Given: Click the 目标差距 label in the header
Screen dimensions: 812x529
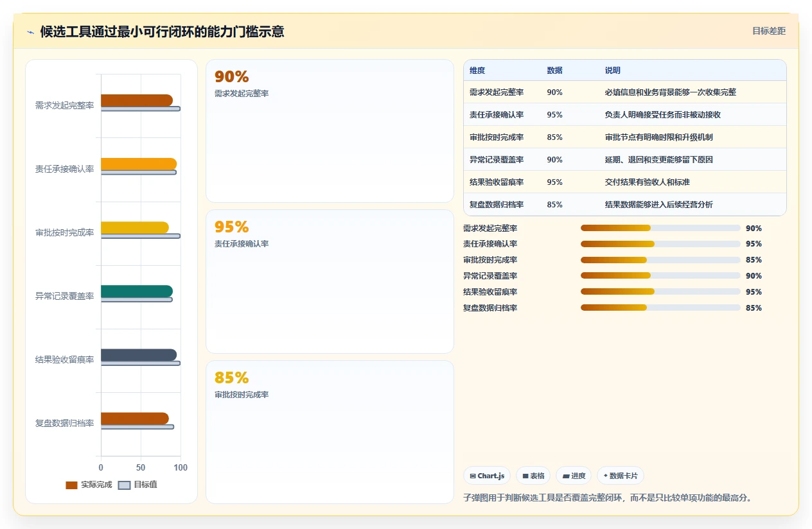Looking at the screenshot, I should click(x=769, y=31).
